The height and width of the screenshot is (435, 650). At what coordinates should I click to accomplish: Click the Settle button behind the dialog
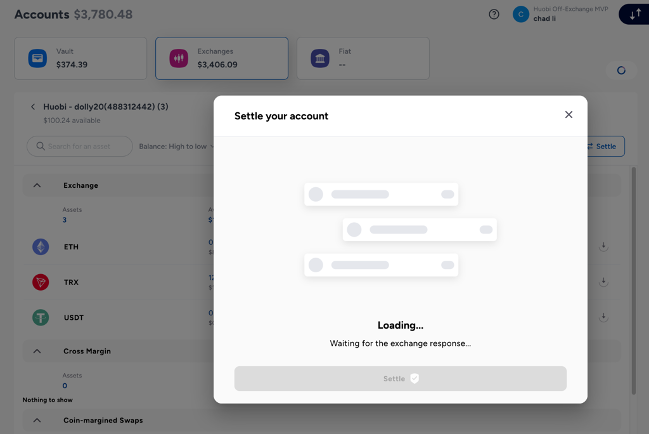click(x=604, y=146)
